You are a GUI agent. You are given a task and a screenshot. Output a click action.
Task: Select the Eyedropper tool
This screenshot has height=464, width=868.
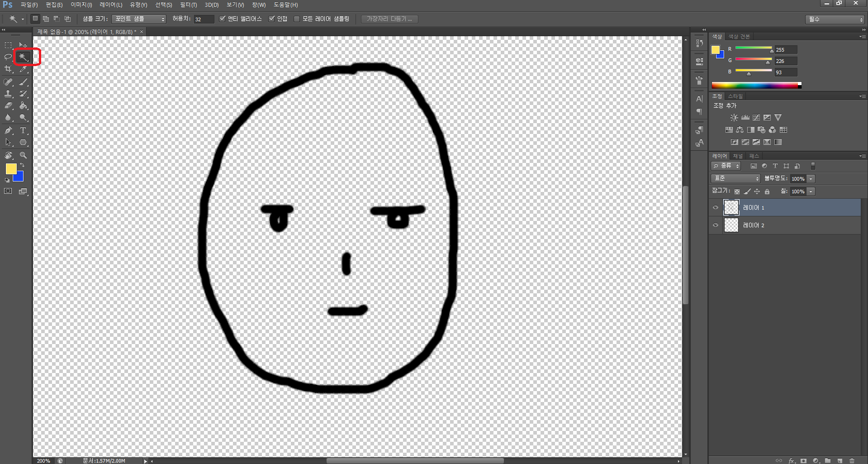coord(23,69)
